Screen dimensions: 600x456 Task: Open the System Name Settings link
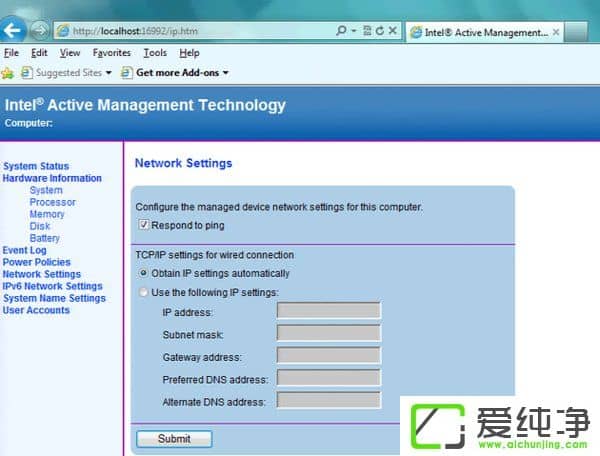54,298
